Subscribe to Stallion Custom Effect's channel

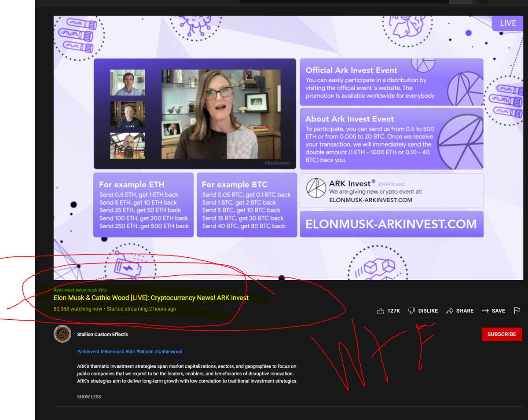pyautogui.click(x=502, y=334)
